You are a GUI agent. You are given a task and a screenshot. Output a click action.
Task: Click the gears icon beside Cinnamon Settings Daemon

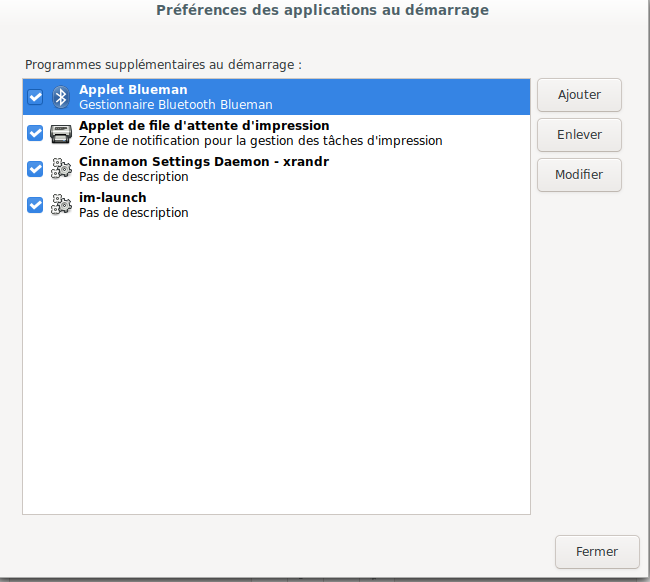click(60, 169)
